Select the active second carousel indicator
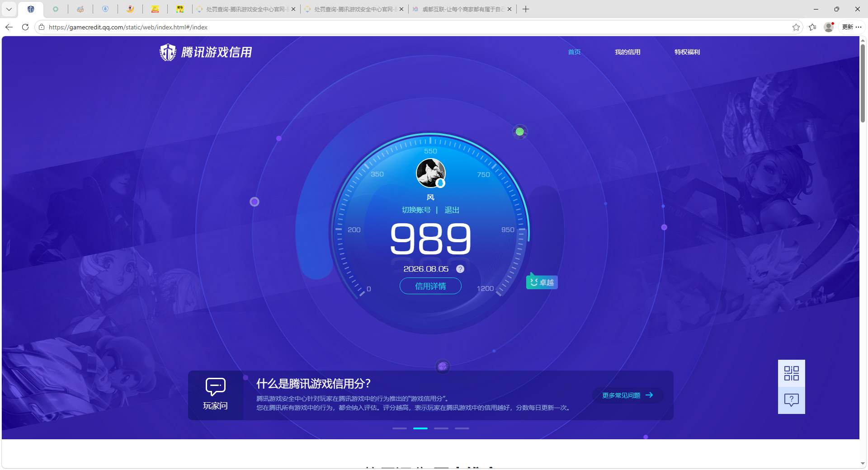The image size is (868, 470). (420, 428)
